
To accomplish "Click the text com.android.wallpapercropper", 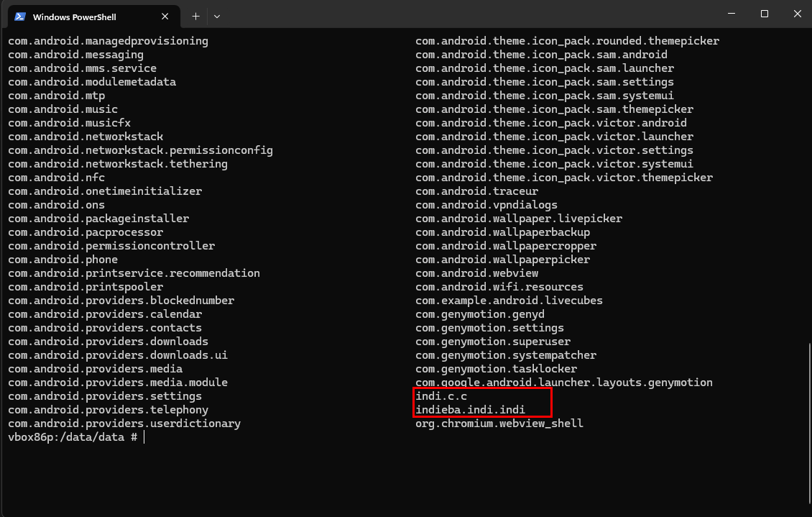I will click(506, 245).
